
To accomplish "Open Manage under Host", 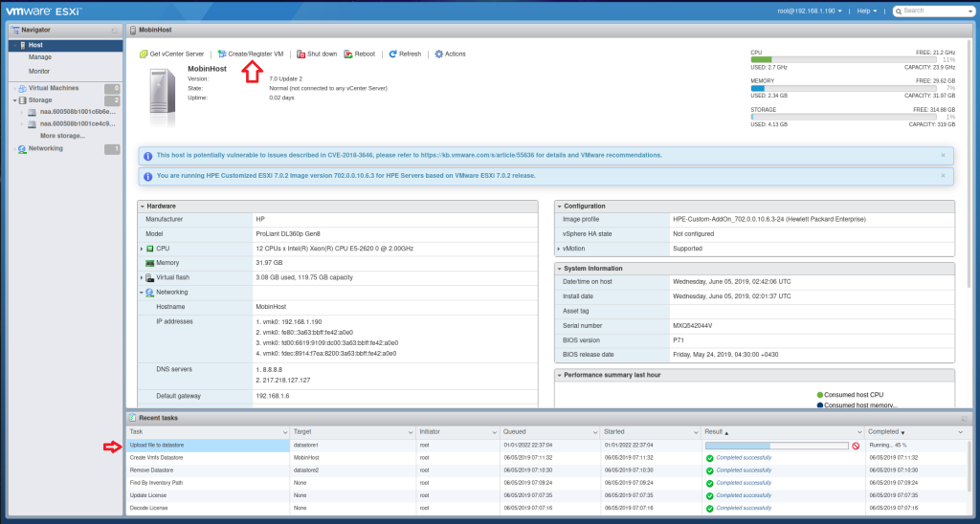I will (40, 57).
